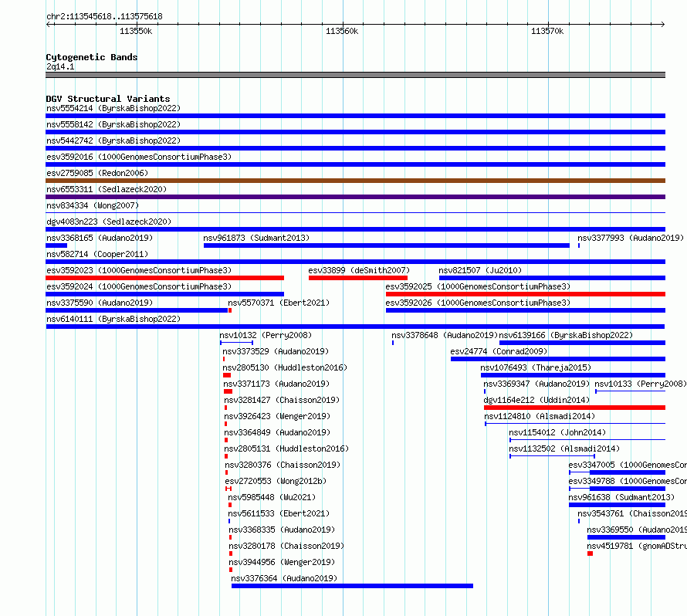The image size is (687, 616).
Task: Open nsv3280178 (Chaisson2019) label
Action: (286, 546)
